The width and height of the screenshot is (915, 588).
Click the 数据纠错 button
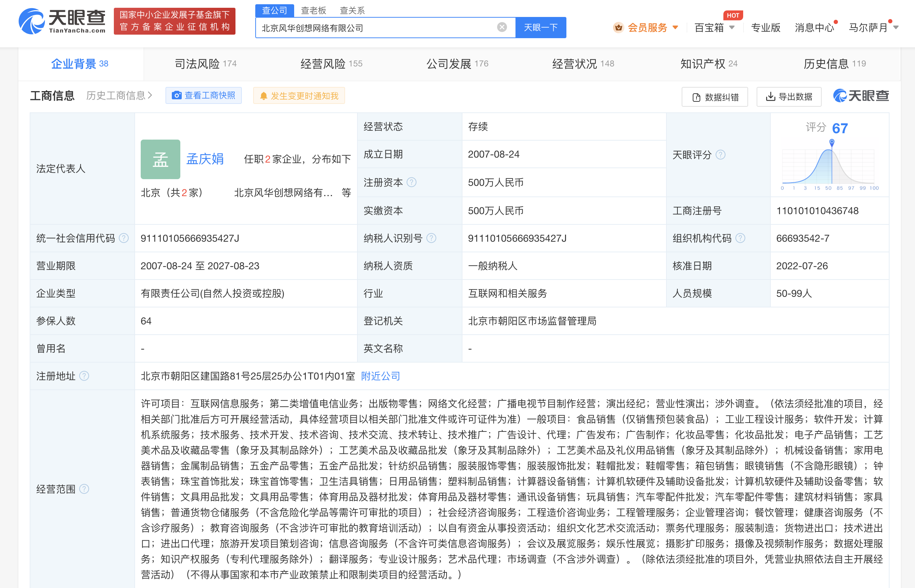[x=715, y=97]
